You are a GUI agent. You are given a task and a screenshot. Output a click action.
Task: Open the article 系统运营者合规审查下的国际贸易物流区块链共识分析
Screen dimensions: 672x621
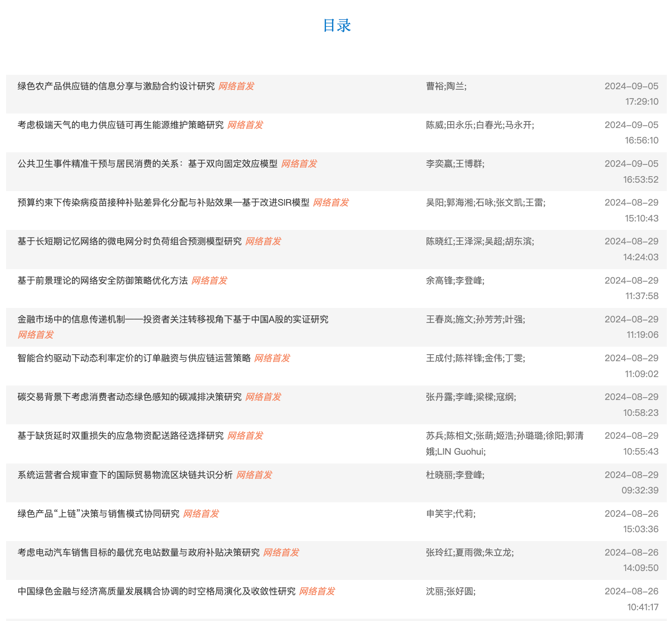point(125,475)
